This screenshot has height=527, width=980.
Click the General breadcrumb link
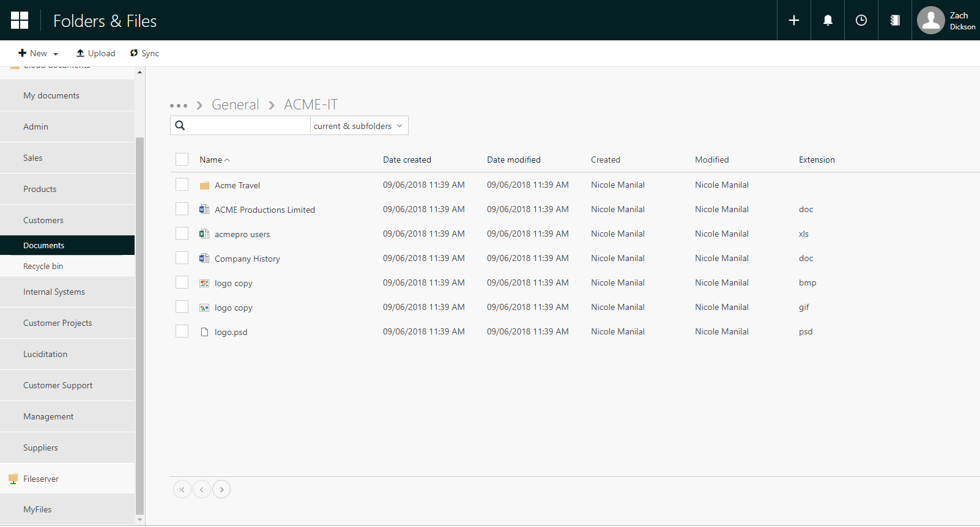pyautogui.click(x=235, y=105)
